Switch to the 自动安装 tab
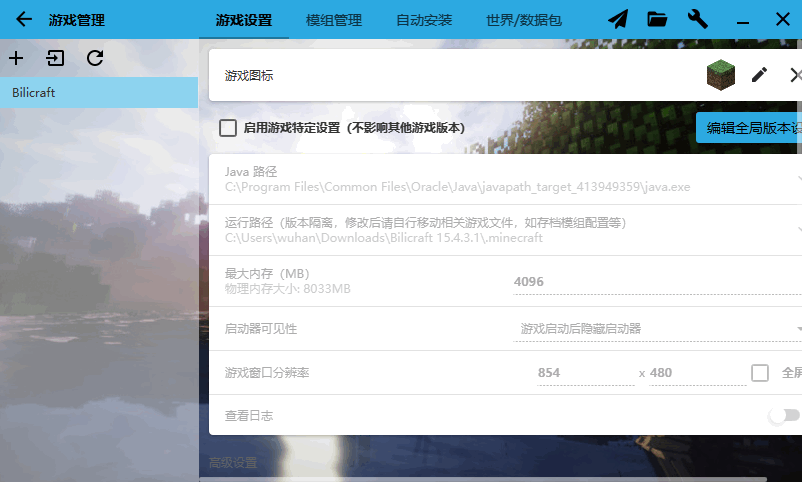The height and width of the screenshot is (482, 802). (423, 20)
